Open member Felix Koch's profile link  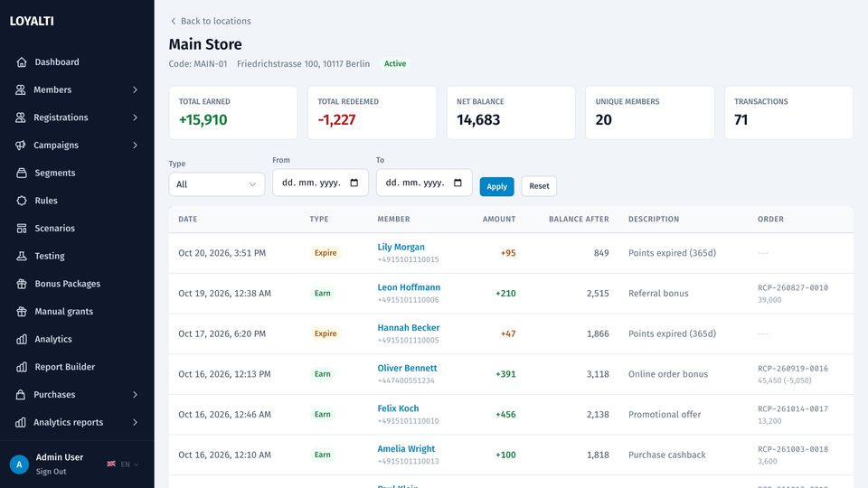click(x=398, y=408)
